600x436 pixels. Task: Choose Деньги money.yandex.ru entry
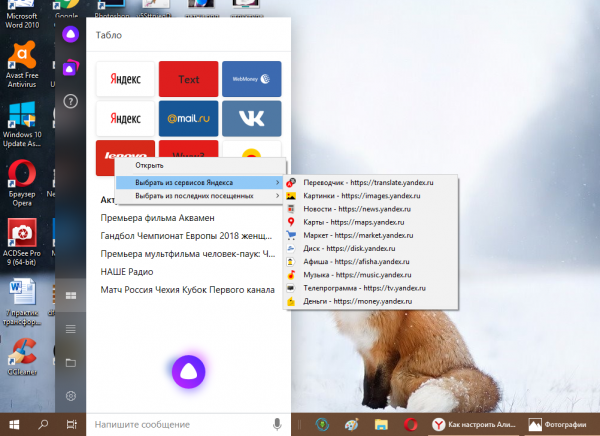pos(370,301)
